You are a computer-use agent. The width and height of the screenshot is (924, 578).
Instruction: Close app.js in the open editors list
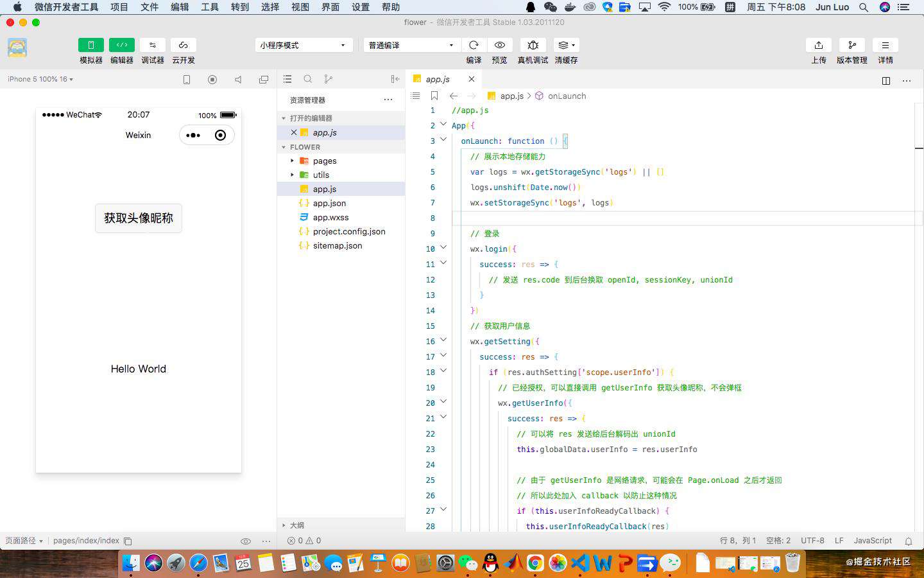[x=294, y=132]
